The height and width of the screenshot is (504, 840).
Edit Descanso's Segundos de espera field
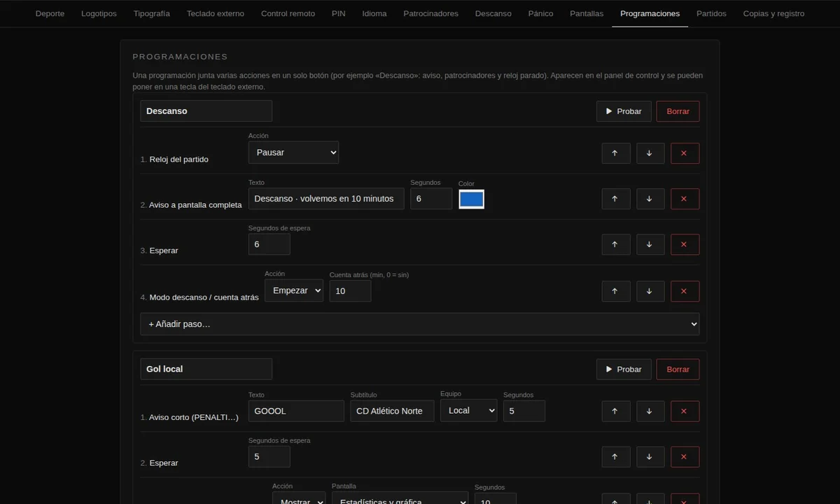click(269, 244)
